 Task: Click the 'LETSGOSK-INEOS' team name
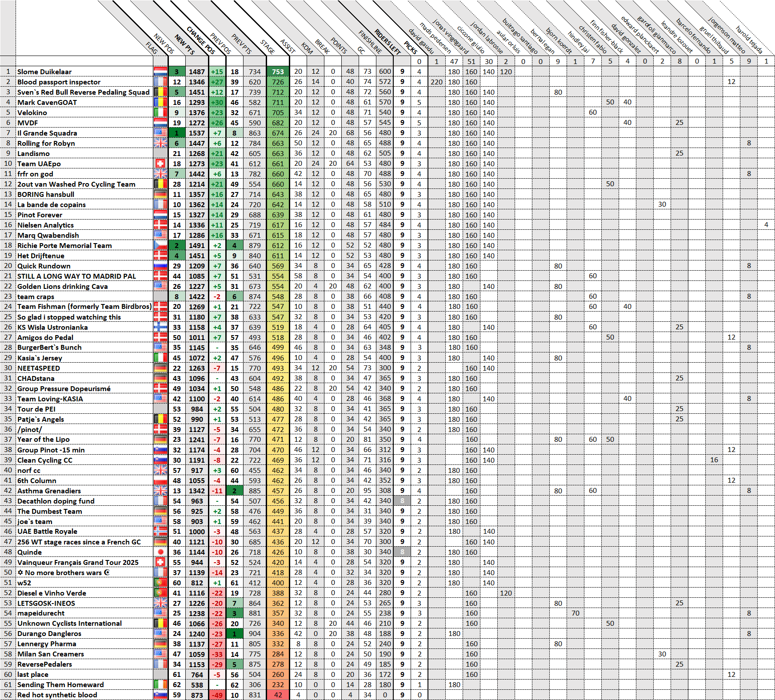[x=46, y=603]
